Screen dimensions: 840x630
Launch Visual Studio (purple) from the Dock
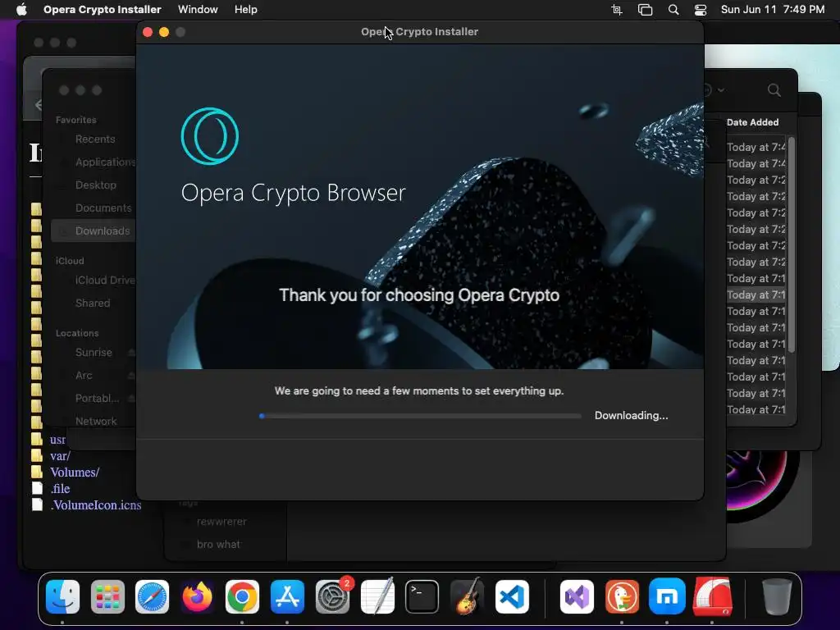point(577,597)
